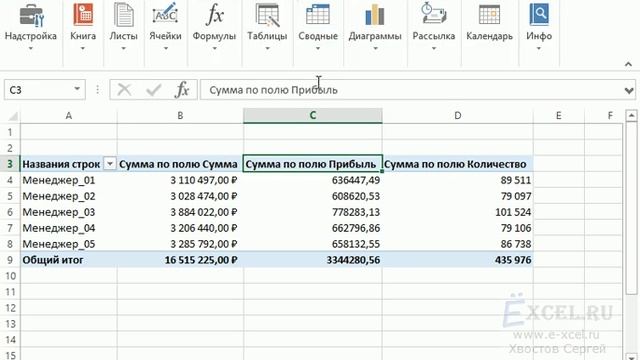The height and width of the screenshot is (360, 640).
Task: Select column D header
Action: point(458,116)
